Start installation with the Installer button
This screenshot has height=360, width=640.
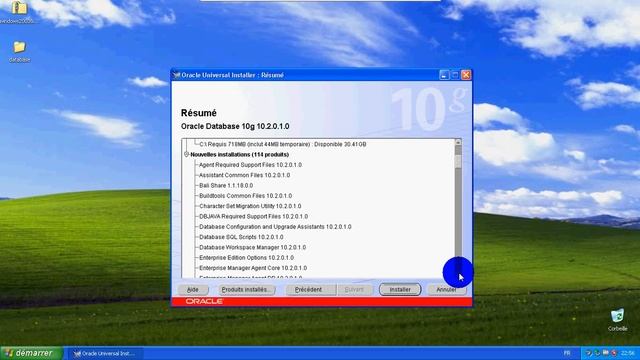[400, 289]
